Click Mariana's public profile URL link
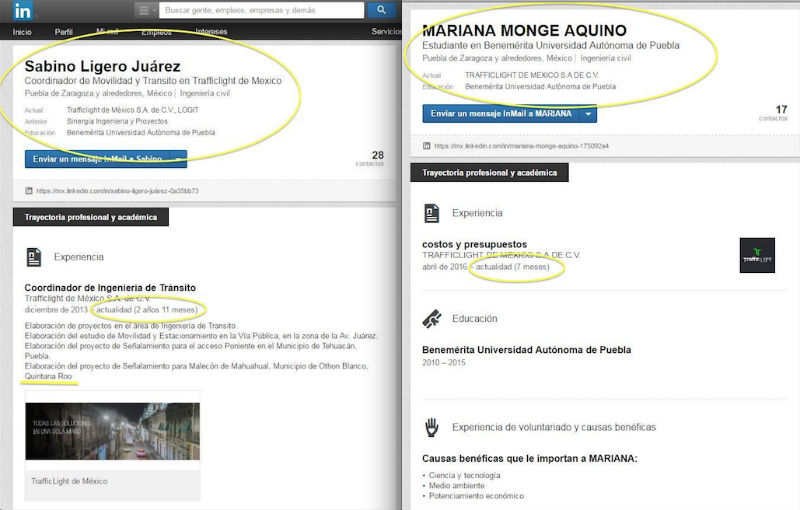Image resolution: width=800 pixels, height=510 pixels. click(x=521, y=146)
